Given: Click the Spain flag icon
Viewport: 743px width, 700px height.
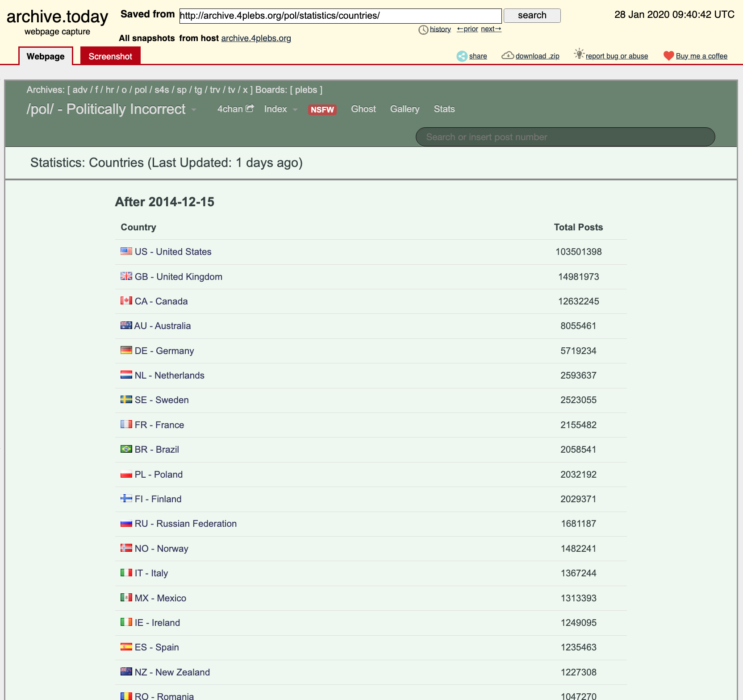Looking at the screenshot, I should [x=126, y=647].
